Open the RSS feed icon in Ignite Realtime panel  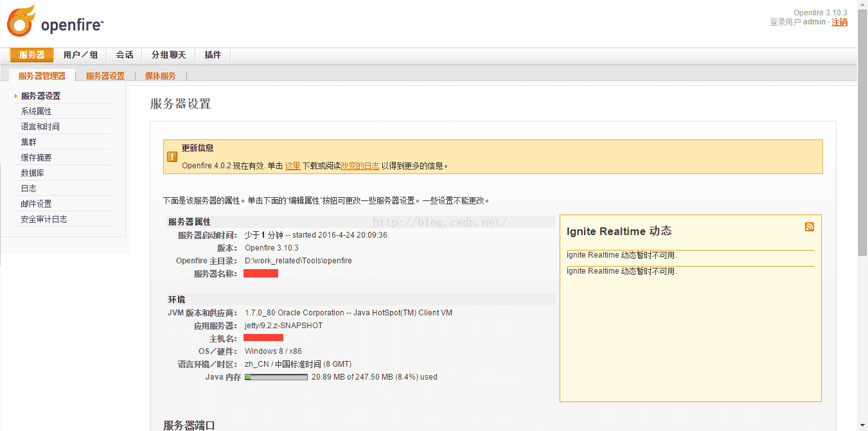pyautogui.click(x=810, y=227)
